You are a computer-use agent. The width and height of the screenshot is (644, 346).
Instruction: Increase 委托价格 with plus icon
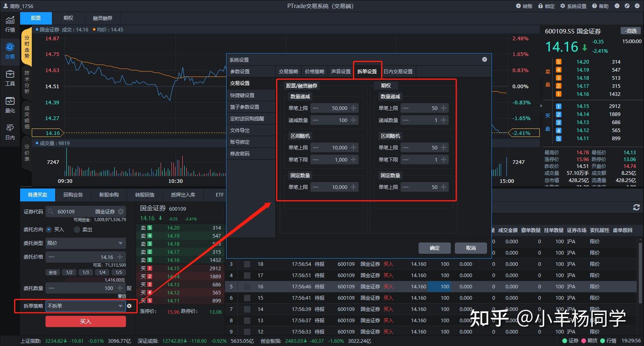(120, 257)
